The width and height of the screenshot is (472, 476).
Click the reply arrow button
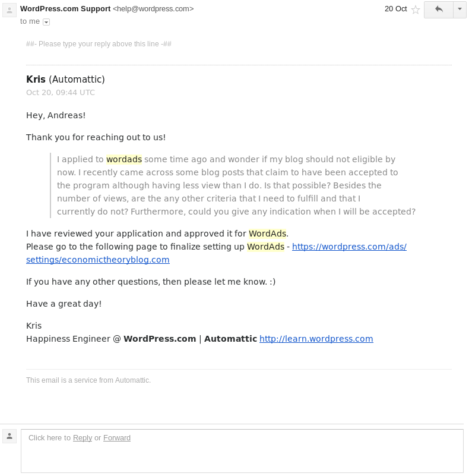tap(439, 10)
